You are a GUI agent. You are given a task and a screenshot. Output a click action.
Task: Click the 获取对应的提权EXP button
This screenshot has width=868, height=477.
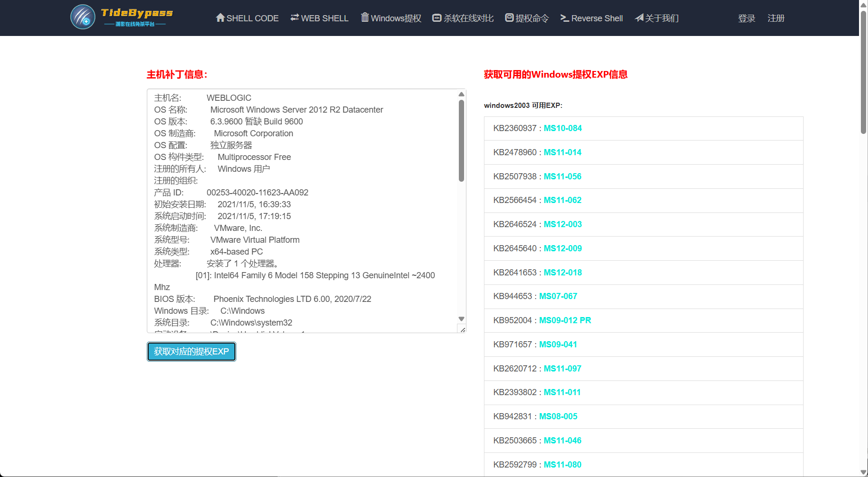(191, 352)
